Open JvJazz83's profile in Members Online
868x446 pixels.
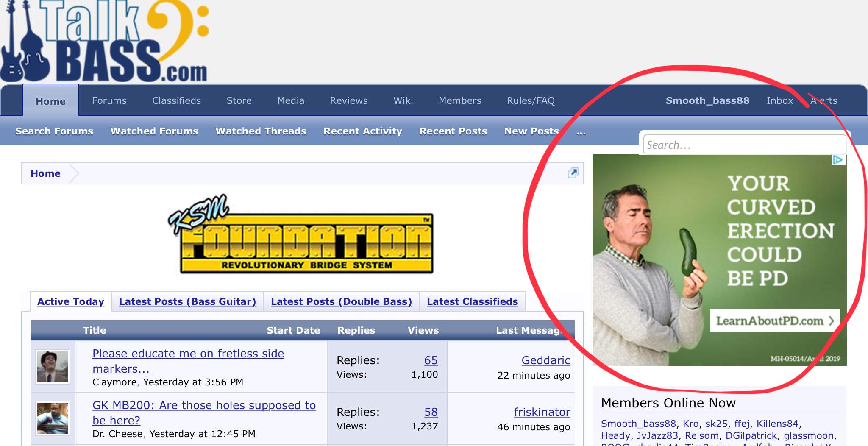tap(657, 435)
